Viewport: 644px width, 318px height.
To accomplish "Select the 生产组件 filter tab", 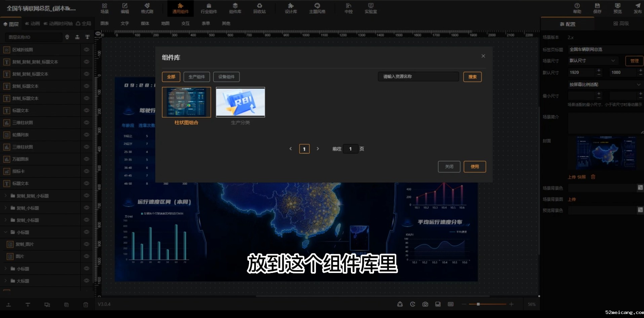I will coord(197,77).
